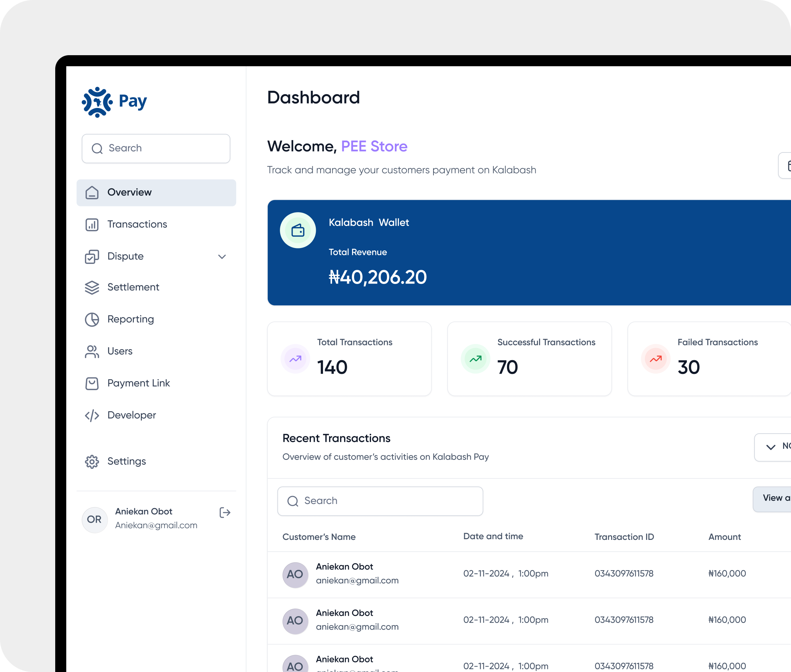This screenshot has height=672, width=791.
Task: Open the Dispute menu item
Action: 156,257
